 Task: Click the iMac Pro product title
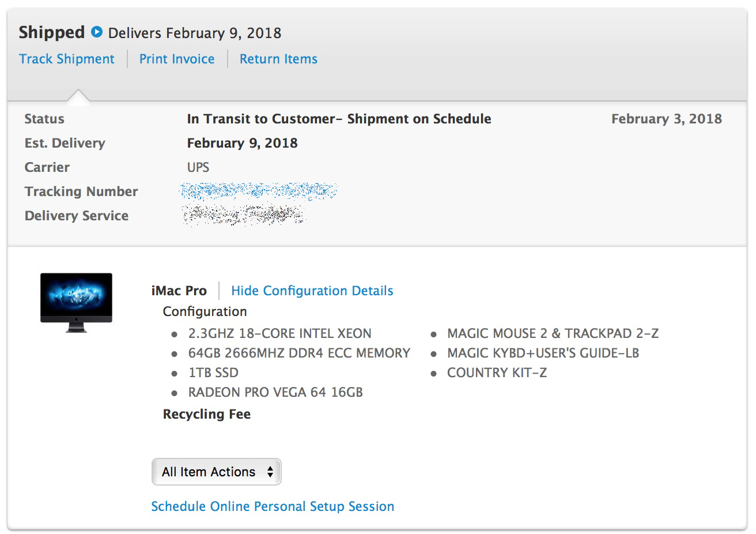click(x=179, y=291)
